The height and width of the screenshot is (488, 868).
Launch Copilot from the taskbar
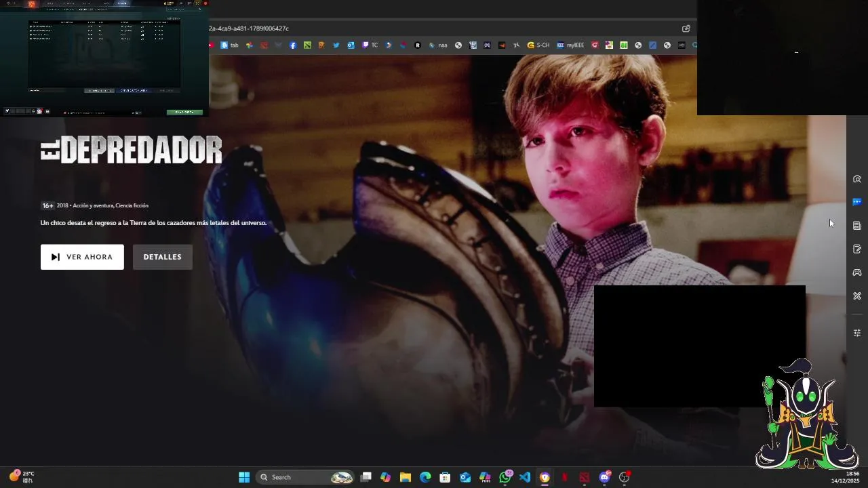(385, 477)
